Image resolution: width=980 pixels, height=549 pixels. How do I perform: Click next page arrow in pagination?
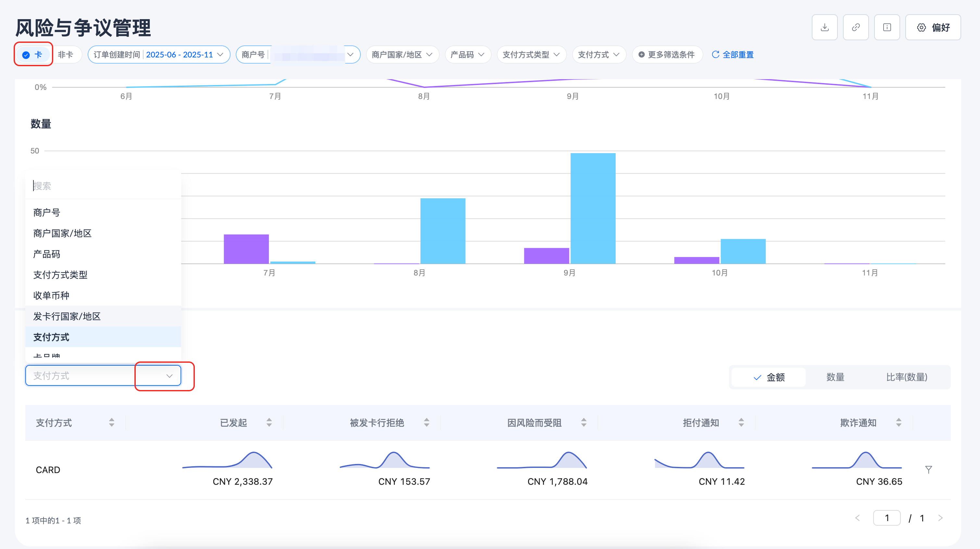point(940,518)
